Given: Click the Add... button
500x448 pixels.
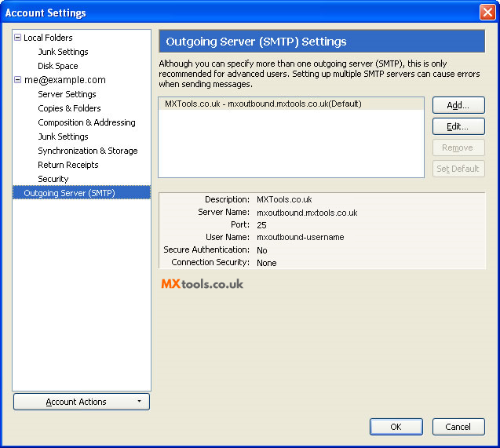Looking at the screenshot, I should point(458,105).
